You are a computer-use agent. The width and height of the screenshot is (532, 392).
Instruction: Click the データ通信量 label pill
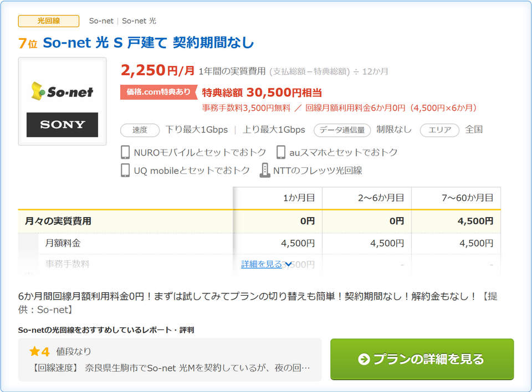(x=342, y=130)
